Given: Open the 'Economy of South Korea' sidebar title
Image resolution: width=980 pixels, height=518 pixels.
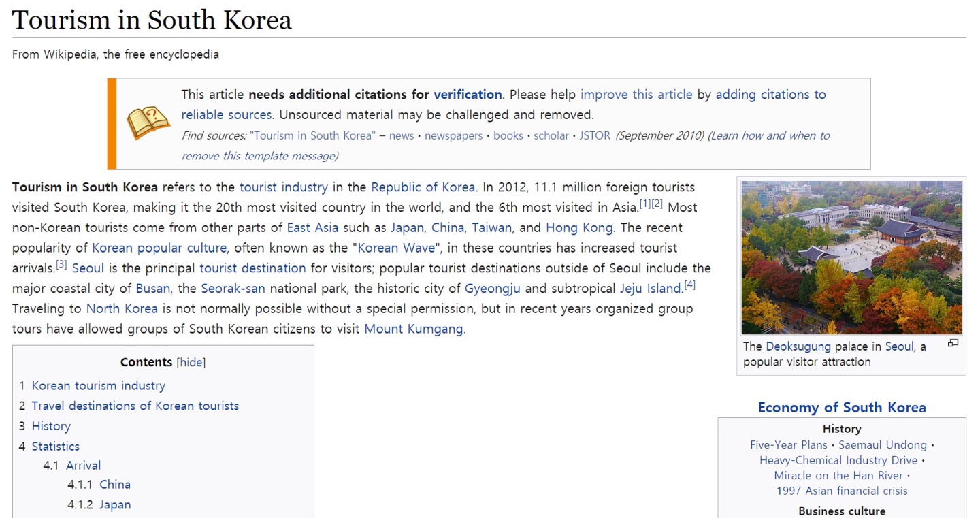Looking at the screenshot, I should 842,408.
